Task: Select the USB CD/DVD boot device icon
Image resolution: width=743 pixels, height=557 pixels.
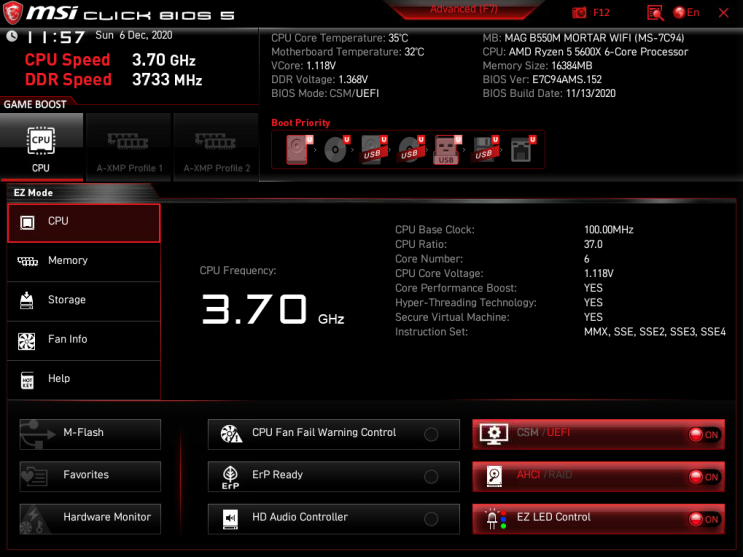Action: point(411,150)
